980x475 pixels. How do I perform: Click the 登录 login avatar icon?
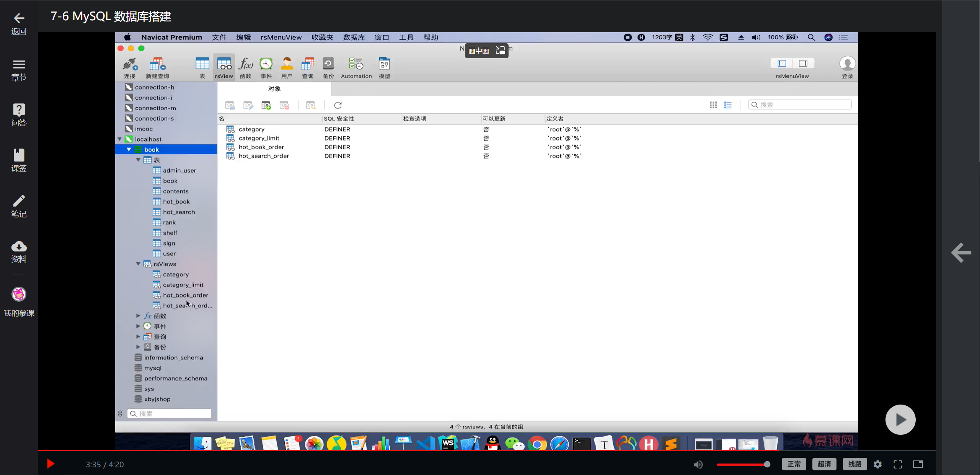click(847, 64)
